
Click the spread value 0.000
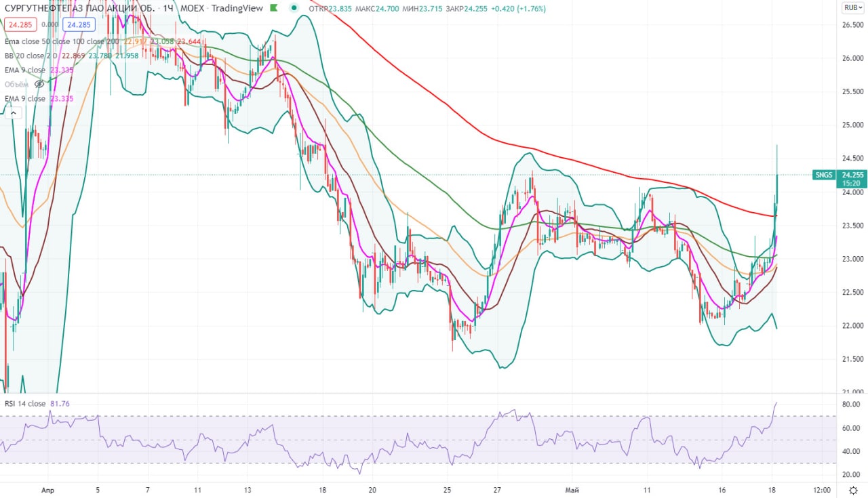tap(50, 24)
